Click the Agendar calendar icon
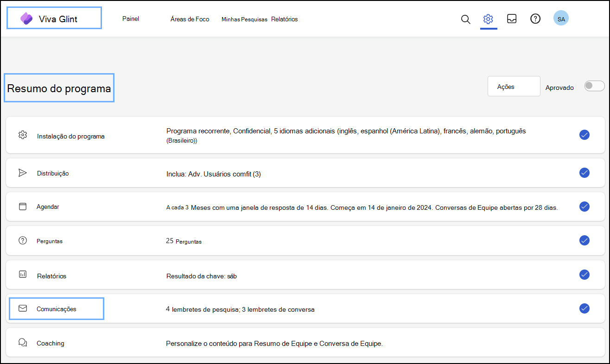610x364 pixels. click(x=22, y=207)
